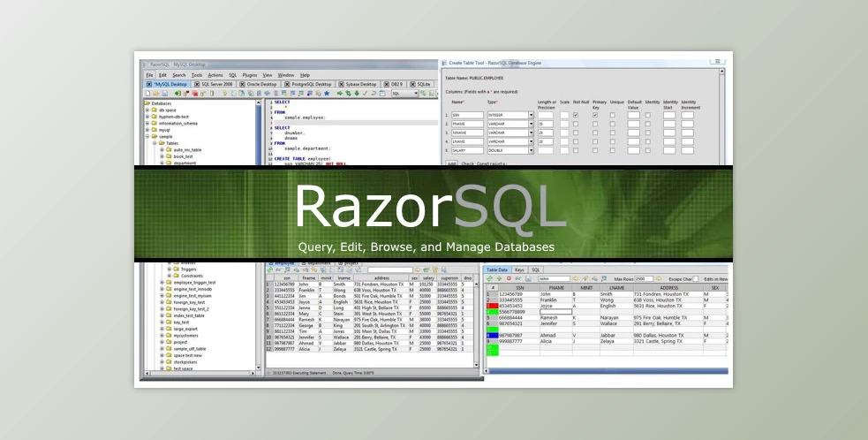Select the Table Data tab
The width and height of the screenshot is (868, 440).
click(x=497, y=269)
